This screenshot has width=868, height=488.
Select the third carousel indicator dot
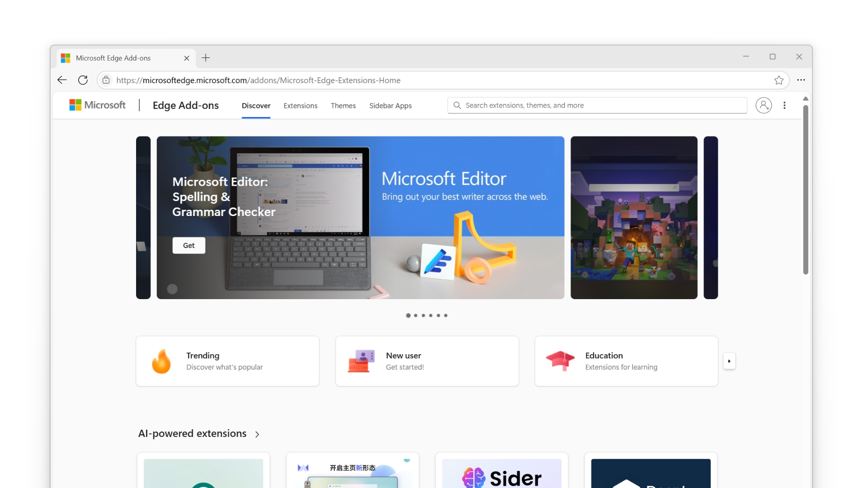click(423, 315)
